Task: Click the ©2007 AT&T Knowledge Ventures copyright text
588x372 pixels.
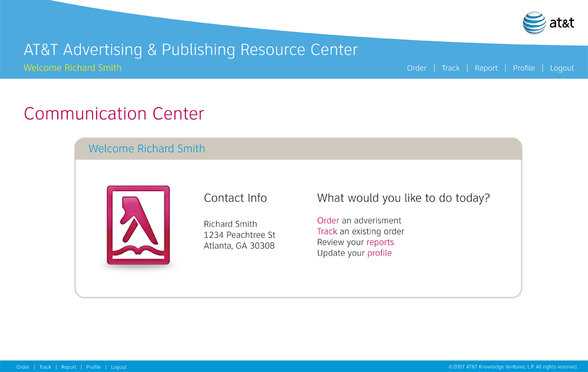Action: coord(513,367)
